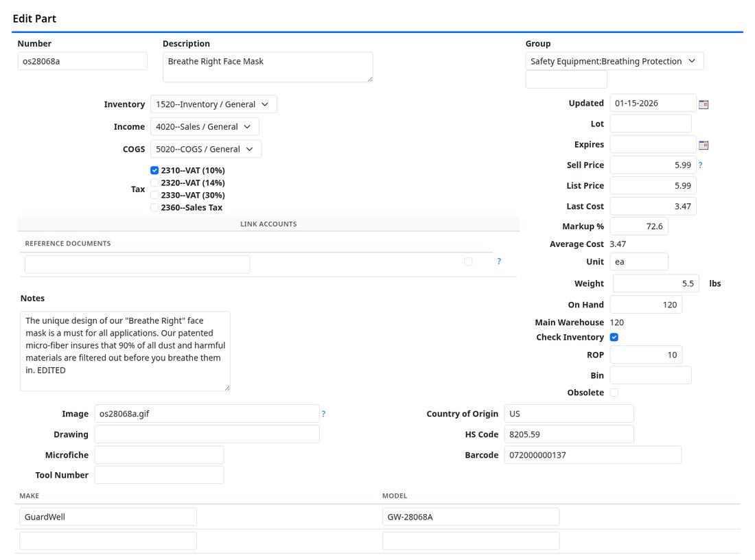The height and width of the screenshot is (560, 755).
Task: Edit the ROP field
Action: (x=646, y=355)
